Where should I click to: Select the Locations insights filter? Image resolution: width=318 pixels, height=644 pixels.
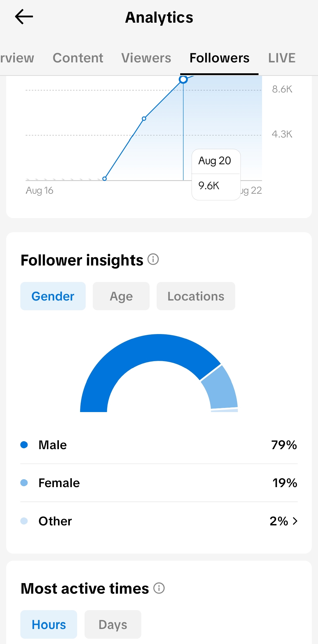click(196, 296)
